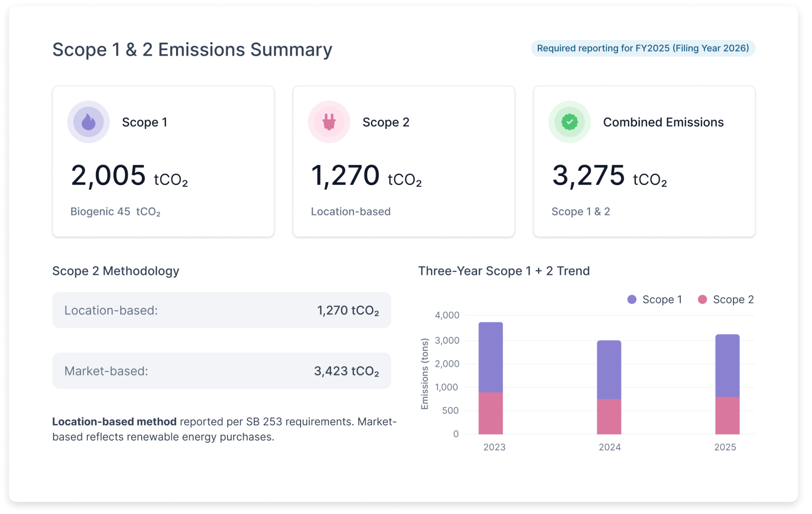
Task: Select the Location-based methodology row
Action: 222,310
